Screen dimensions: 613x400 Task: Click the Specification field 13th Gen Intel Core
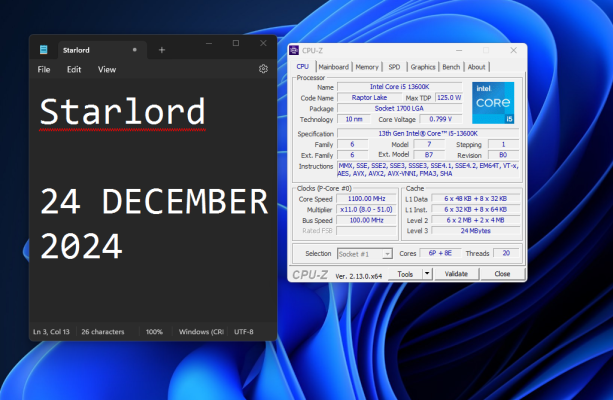(x=428, y=133)
